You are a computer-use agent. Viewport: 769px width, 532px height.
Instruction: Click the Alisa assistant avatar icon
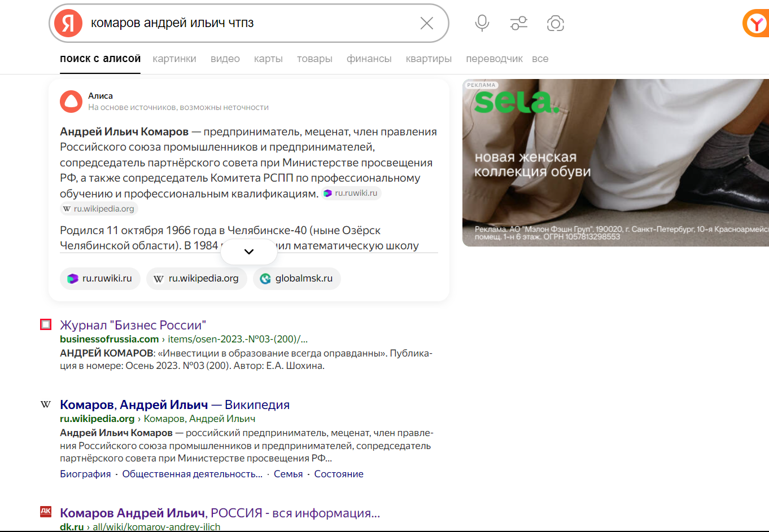[x=71, y=102]
